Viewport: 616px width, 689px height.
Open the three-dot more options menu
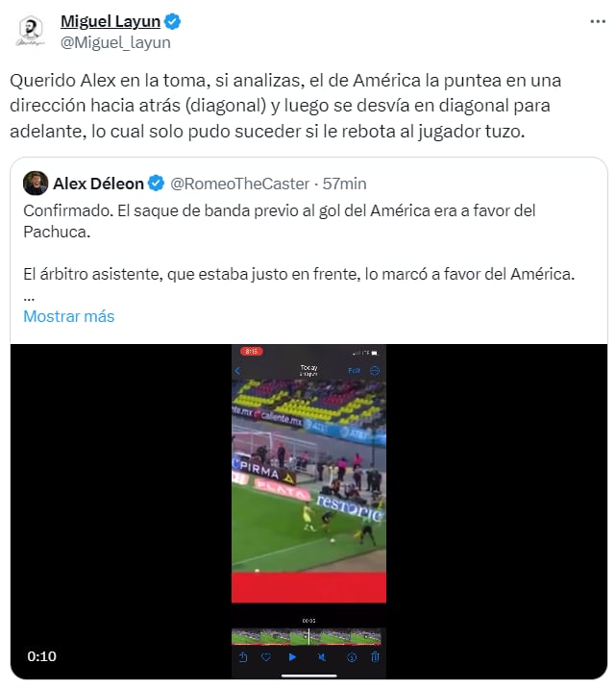(598, 21)
